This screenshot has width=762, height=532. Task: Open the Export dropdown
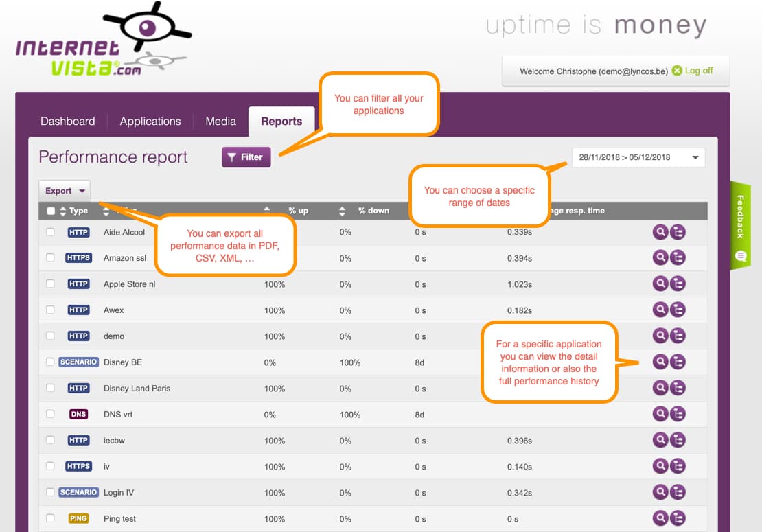(x=65, y=191)
